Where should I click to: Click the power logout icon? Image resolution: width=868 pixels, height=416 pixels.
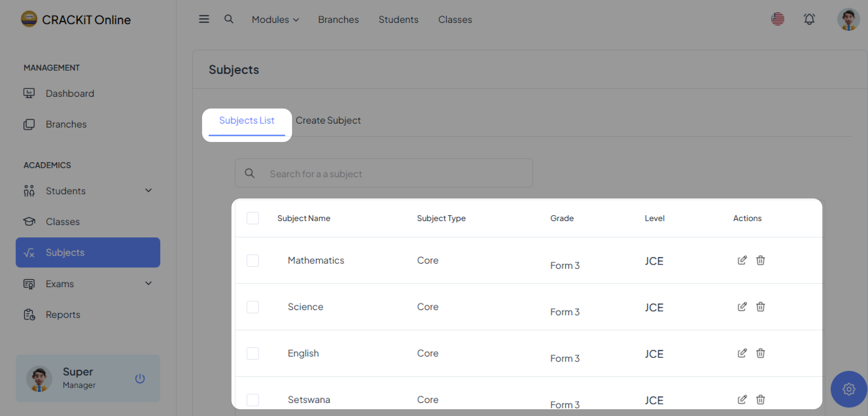pyautogui.click(x=140, y=378)
